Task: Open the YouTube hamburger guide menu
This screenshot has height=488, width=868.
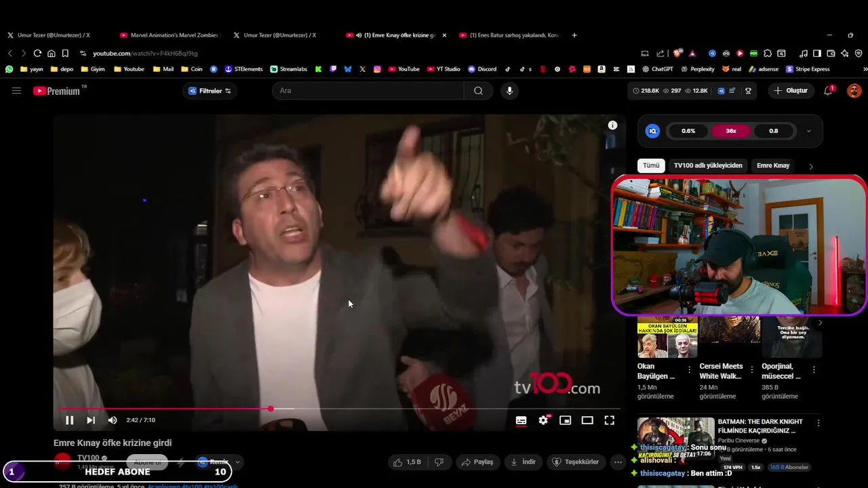Action: click(x=16, y=91)
